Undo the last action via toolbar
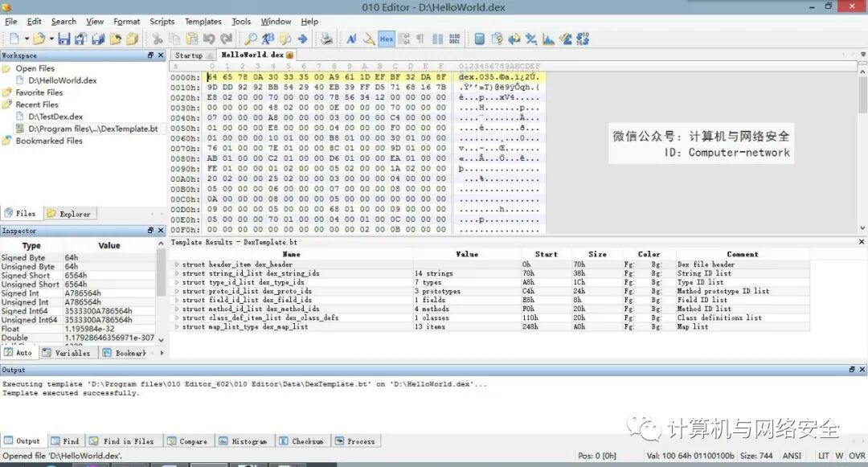Image resolution: width=868 pixels, height=467 pixels. tap(209, 39)
